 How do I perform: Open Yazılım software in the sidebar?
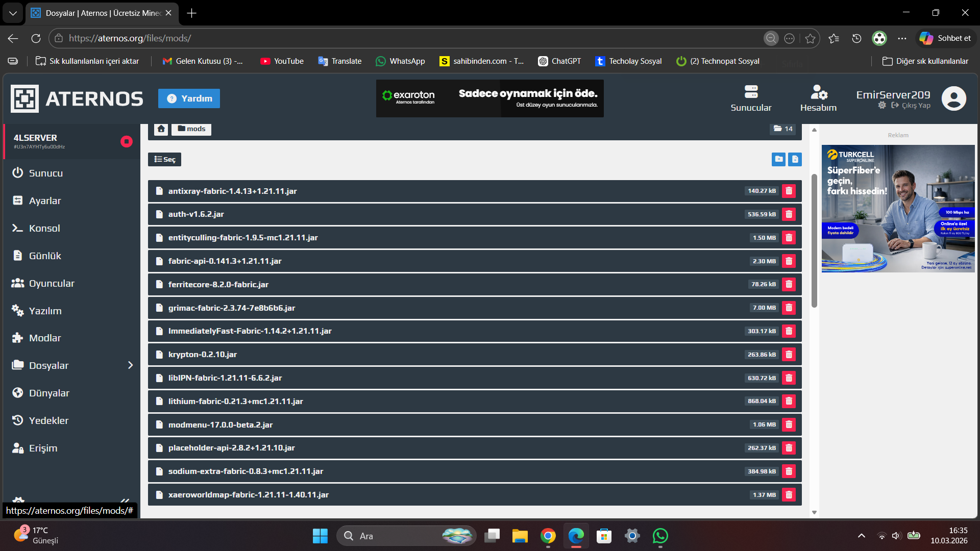[x=71, y=311]
